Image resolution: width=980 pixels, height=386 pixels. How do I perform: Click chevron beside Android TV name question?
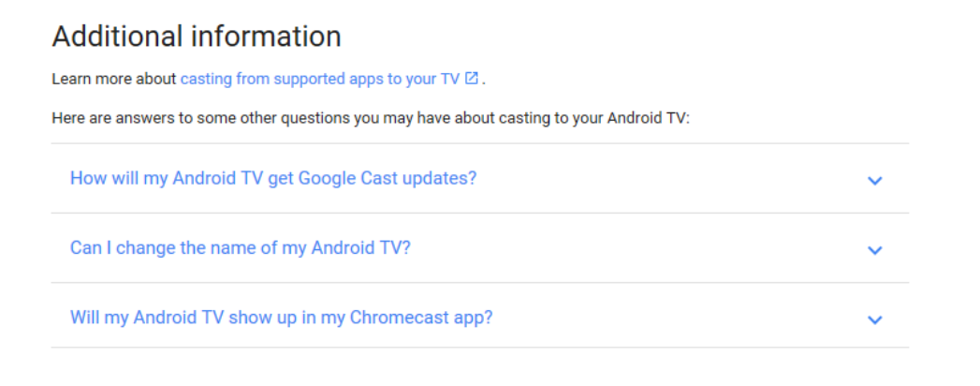point(875,250)
